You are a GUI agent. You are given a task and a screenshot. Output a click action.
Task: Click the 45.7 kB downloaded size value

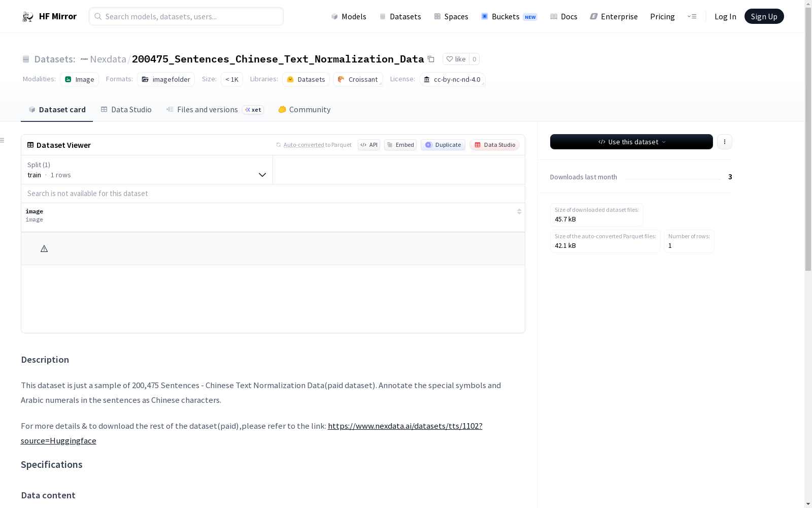coord(565,219)
